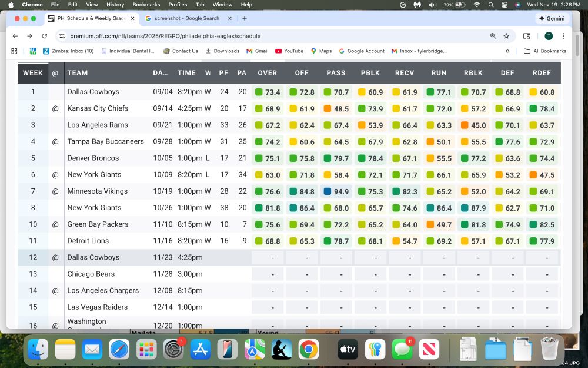Launch Notes from the Dock
The height and width of the screenshot is (368, 588).
pyautogui.click(x=65, y=349)
